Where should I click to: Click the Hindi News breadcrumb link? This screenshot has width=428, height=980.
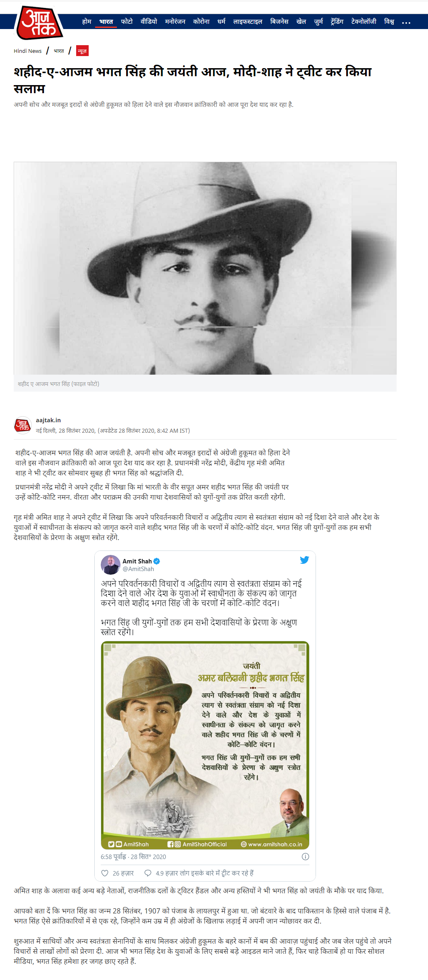click(28, 51)
